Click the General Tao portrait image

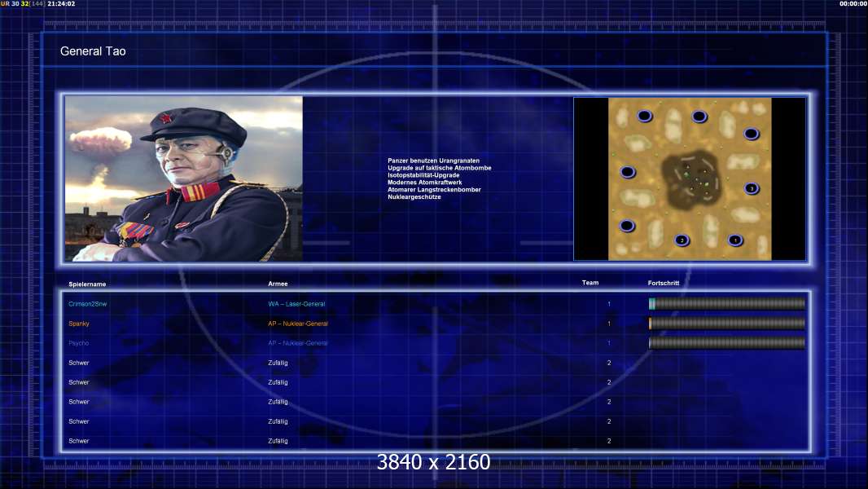(x=184, y=178)
